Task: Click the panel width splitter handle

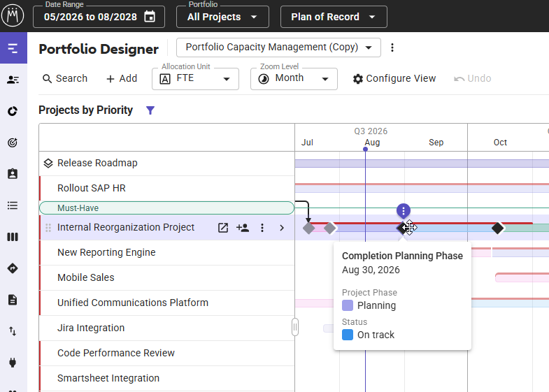Action: (x=295, y=327)
